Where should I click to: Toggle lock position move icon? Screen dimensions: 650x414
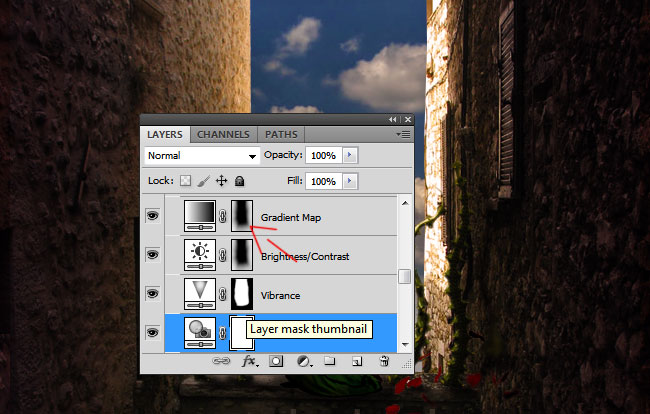click(222, 181)
